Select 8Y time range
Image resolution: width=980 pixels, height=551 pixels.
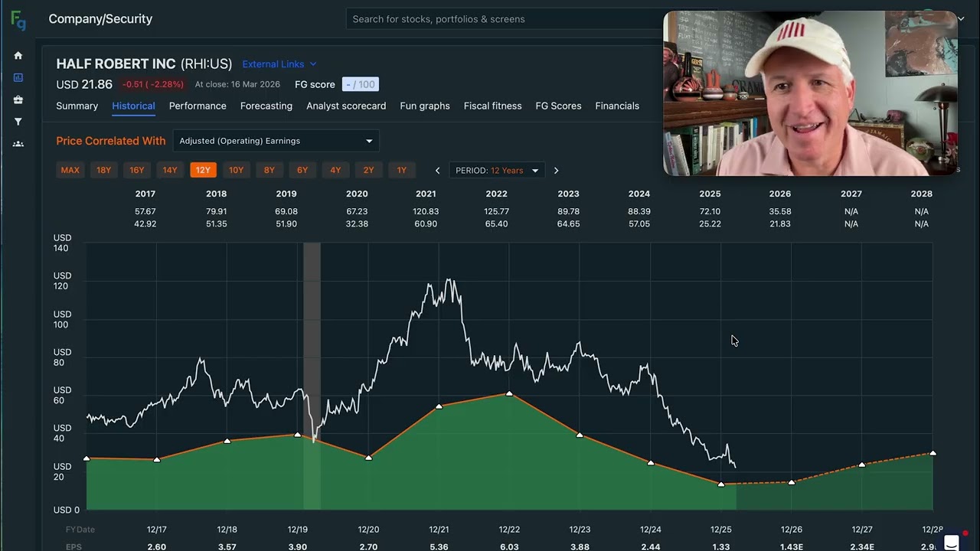pos(269,170)
